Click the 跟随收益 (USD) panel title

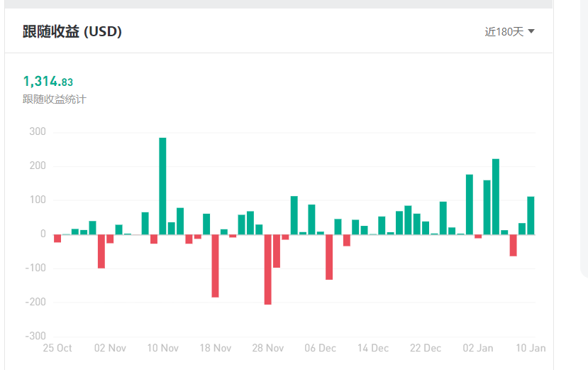(x=72, y=31)
